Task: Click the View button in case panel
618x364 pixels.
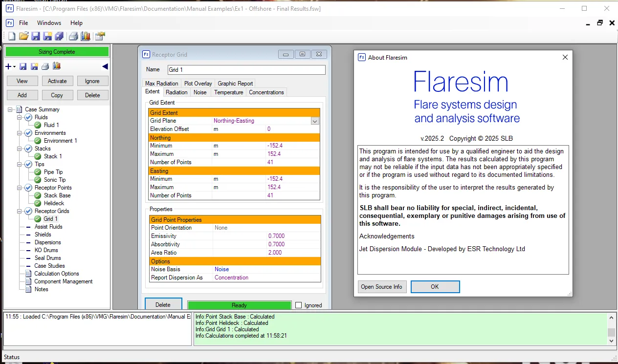Action: coord(22,81)
